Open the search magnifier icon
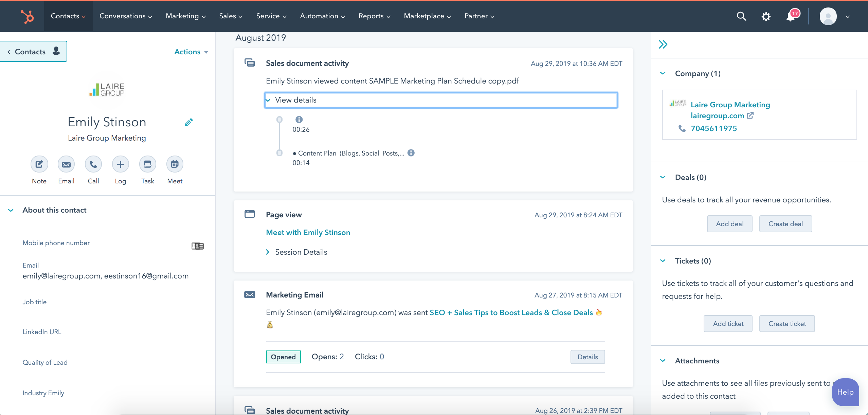868x415 pixels. pos(741,16)
